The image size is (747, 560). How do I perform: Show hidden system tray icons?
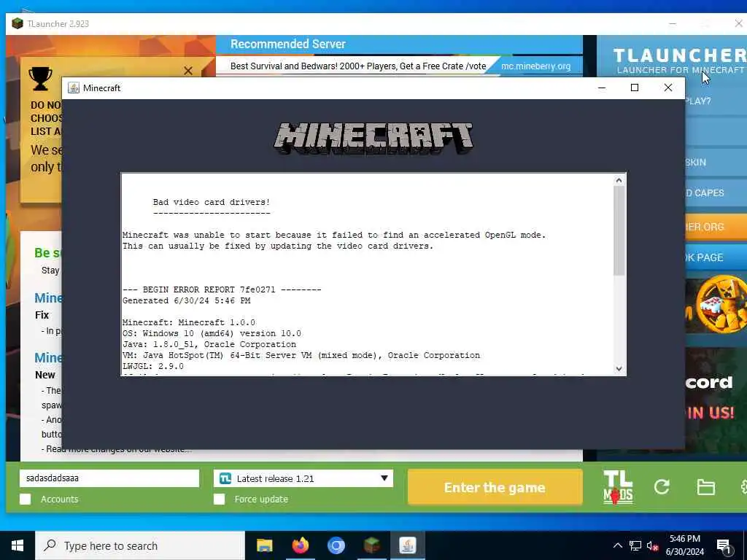click(x=617, y=545)
